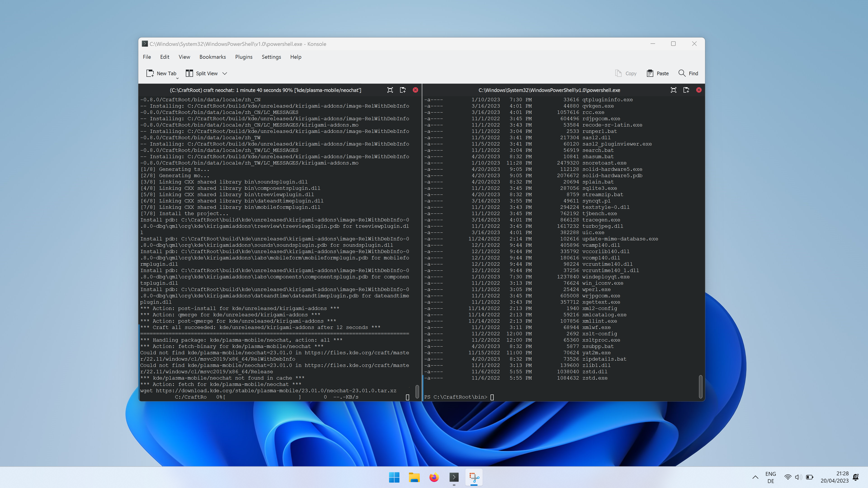This screenshot has height=488, width=868.
Task: Click the snoretoast.exe file entry
Action: click(604, 163)
